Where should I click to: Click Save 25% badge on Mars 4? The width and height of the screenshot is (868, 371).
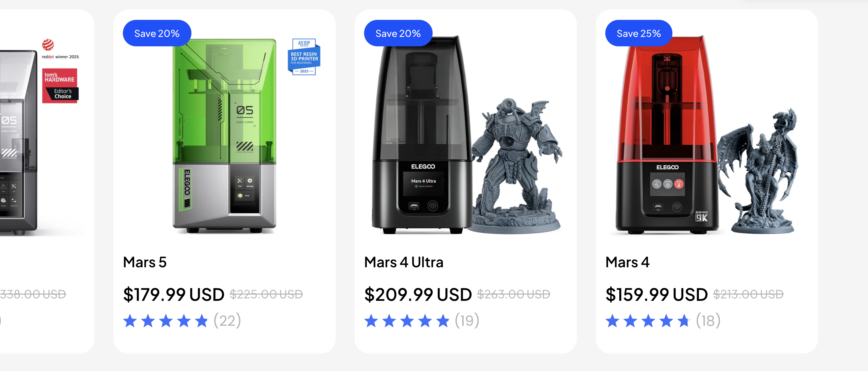tap(638, 33)
